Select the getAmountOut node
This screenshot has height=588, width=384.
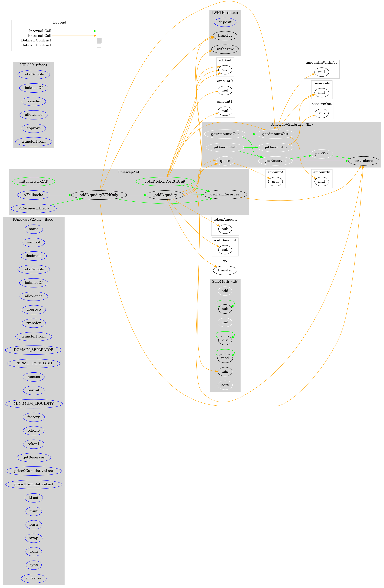point(275,134)
